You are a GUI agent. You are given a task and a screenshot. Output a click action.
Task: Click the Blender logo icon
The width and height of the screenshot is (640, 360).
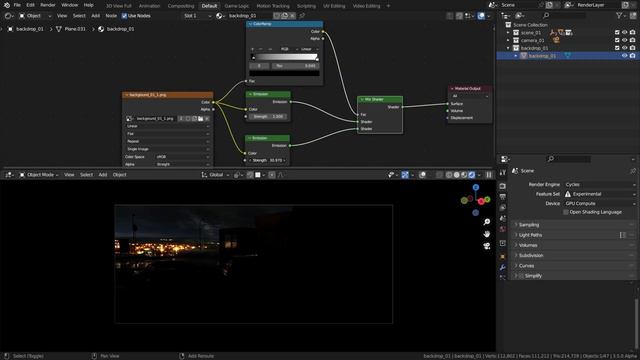[7, 5]
